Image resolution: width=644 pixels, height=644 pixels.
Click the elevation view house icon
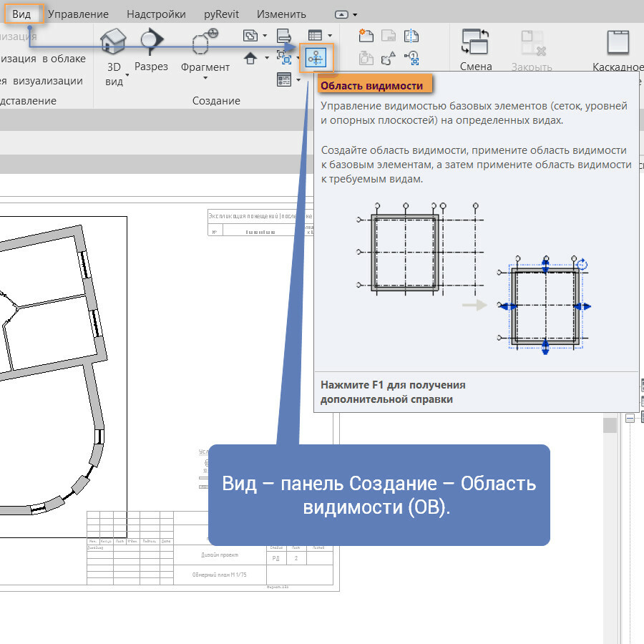(250, 57)
